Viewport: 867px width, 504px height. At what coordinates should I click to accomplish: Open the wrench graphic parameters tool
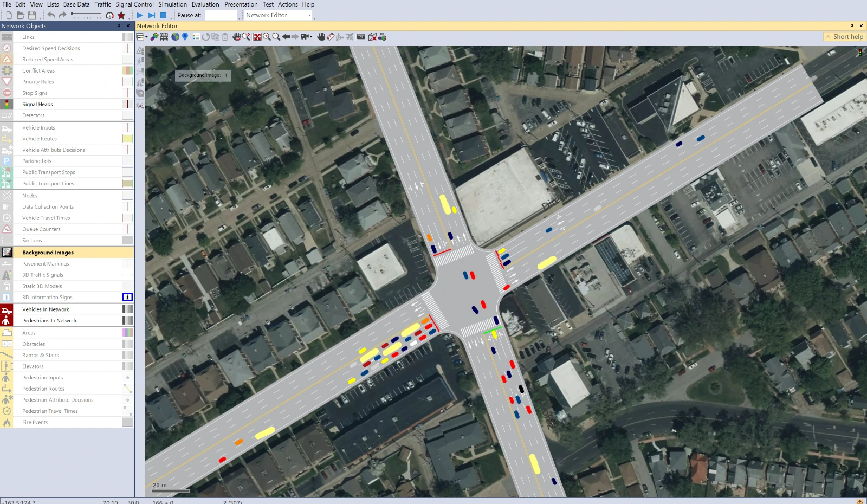(154, 37)
